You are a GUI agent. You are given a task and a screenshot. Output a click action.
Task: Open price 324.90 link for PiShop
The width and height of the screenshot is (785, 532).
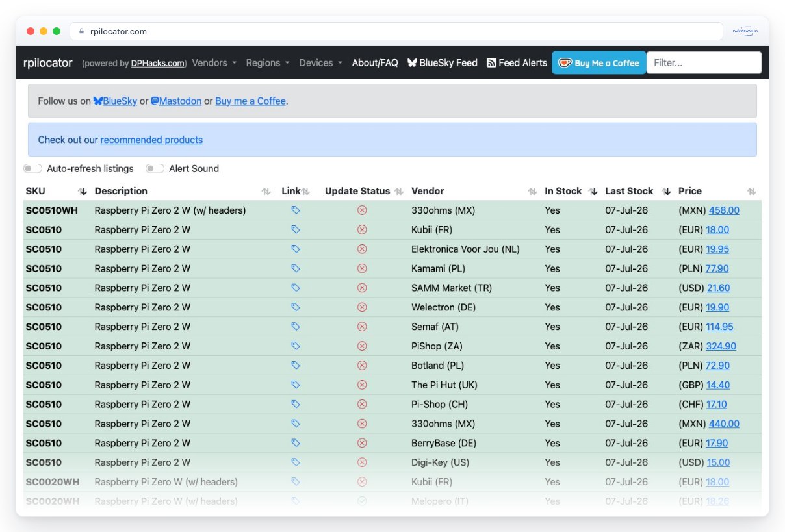721,346
